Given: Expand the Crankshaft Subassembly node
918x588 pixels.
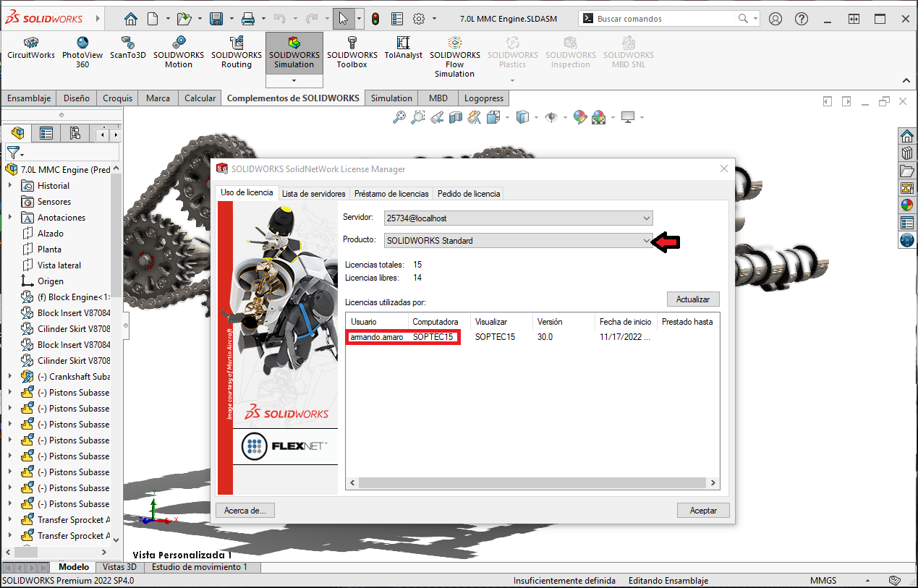Looking at the screenshot, I should [x=10, y=377].
